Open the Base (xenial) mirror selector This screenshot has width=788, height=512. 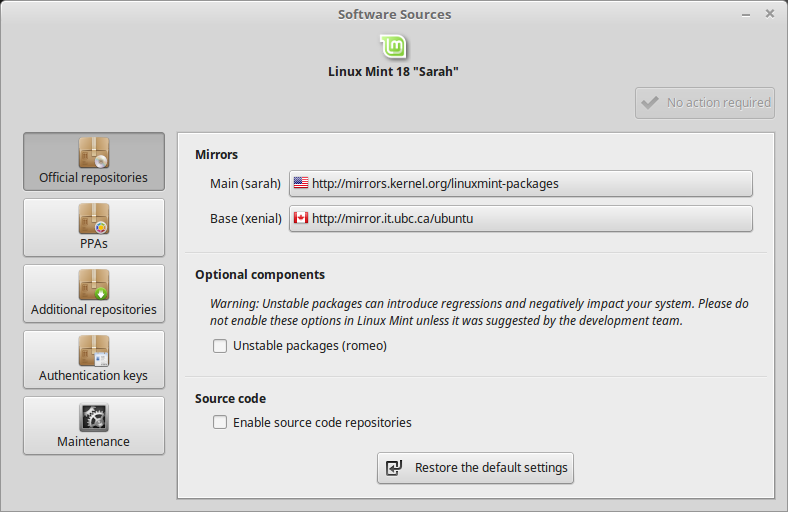click(x=520, y=218)
